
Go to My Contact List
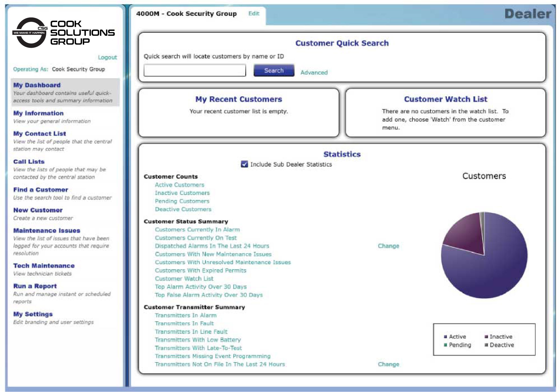pos(40,134)
